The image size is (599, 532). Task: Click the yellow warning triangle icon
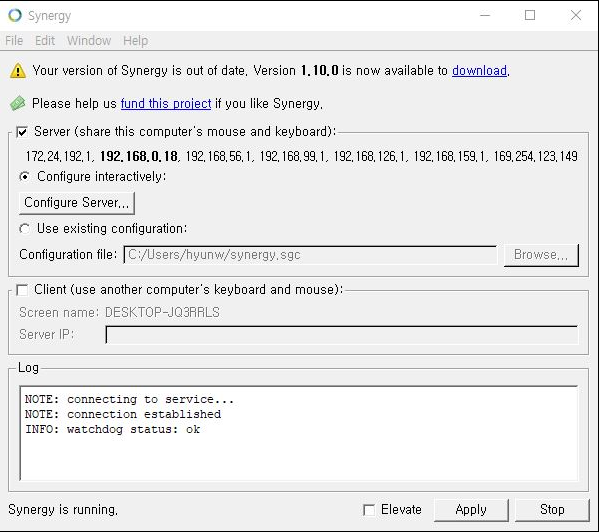tap(18, 71)
